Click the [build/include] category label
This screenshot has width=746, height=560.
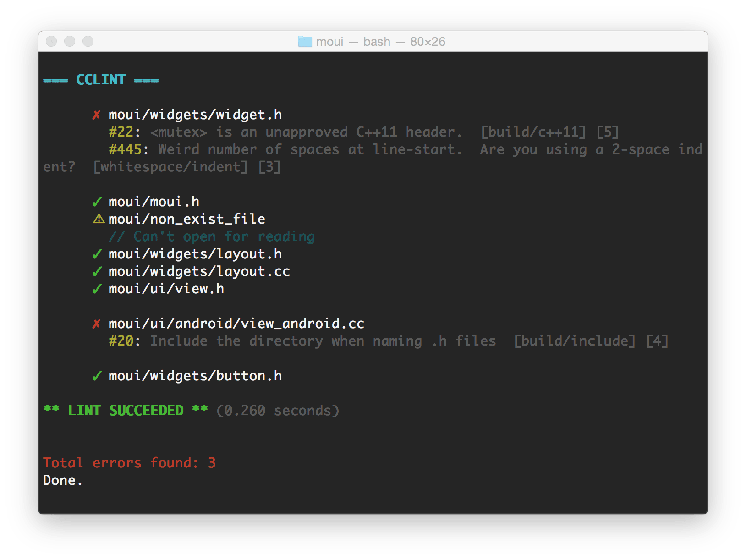pos(575,341)
